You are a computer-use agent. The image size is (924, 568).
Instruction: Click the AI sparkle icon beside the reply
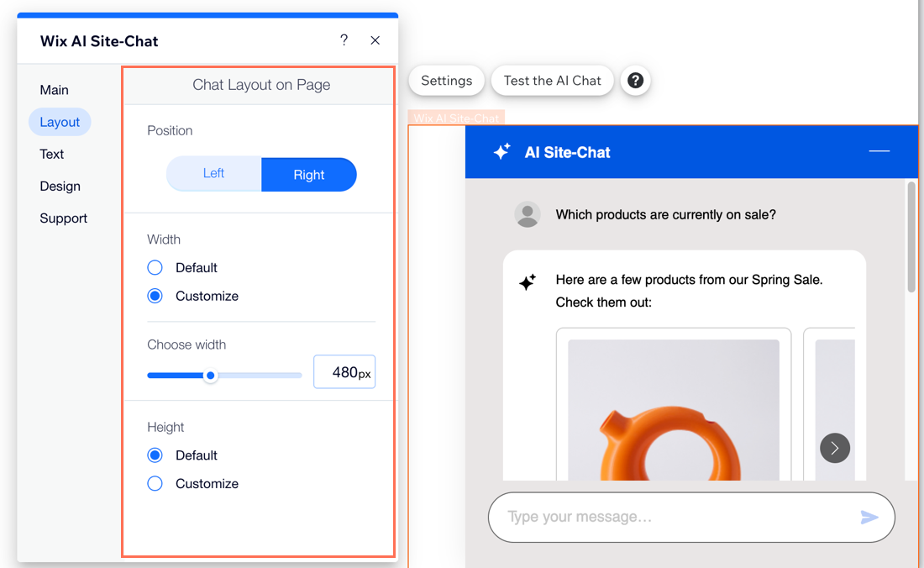[528, 281]
